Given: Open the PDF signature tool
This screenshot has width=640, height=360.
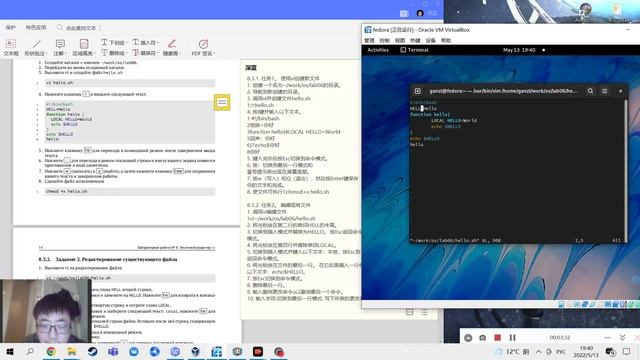Looking at the screenshot, I should [203, 47].
